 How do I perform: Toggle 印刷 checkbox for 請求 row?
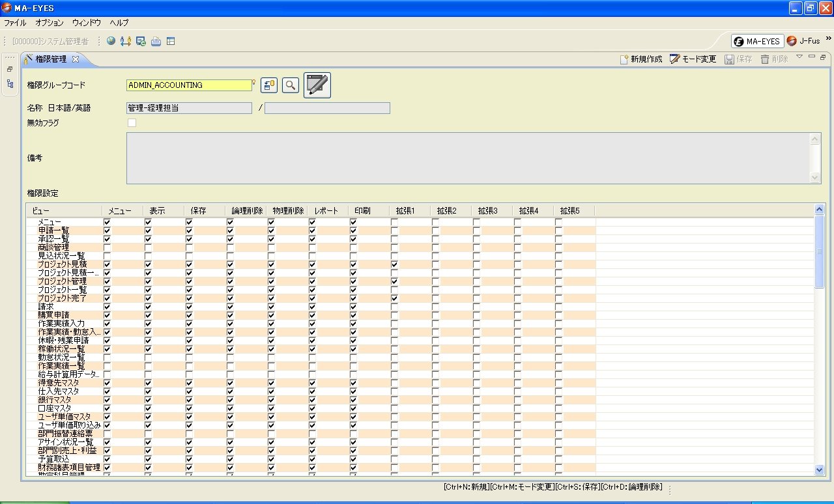click(353, 307)
